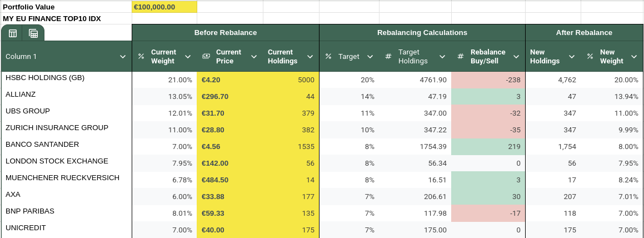Select HSBC target holdings 4761.90
Screen dimensions: 644x238
coord(415,80)
